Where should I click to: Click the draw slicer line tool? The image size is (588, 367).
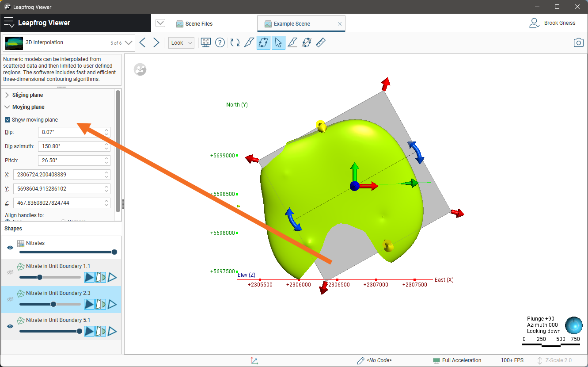[292, 42]
